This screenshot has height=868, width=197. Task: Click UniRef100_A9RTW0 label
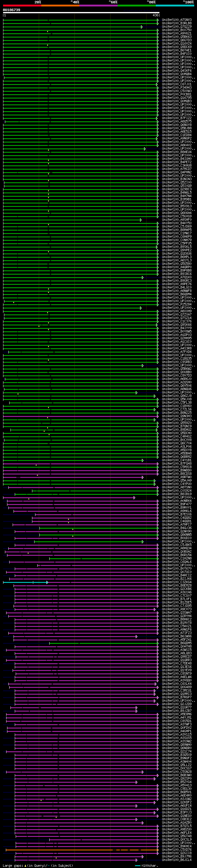(x=177, y=477)
